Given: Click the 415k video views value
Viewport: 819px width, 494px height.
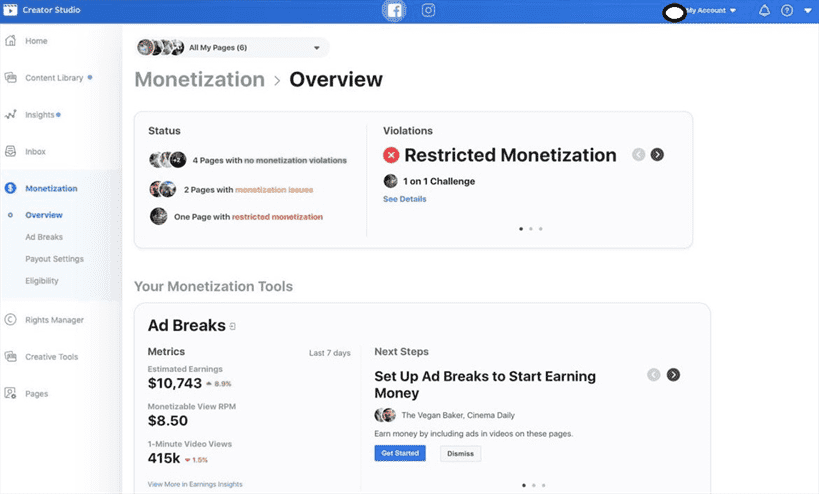Looking at the screenshot, I should (164, 458).
